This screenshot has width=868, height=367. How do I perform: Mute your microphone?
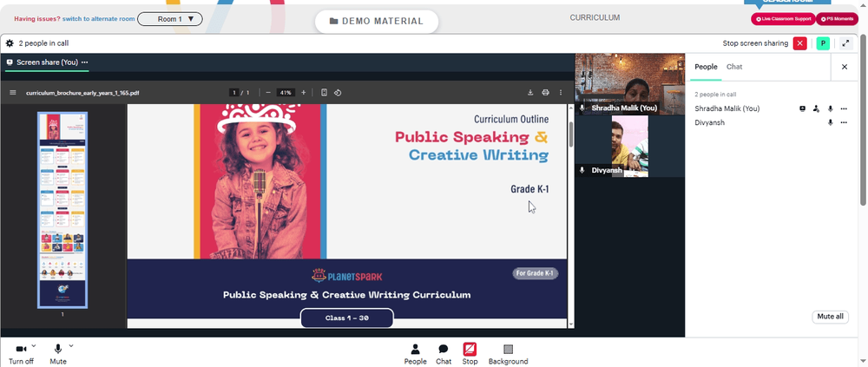[x=57, y=354]
